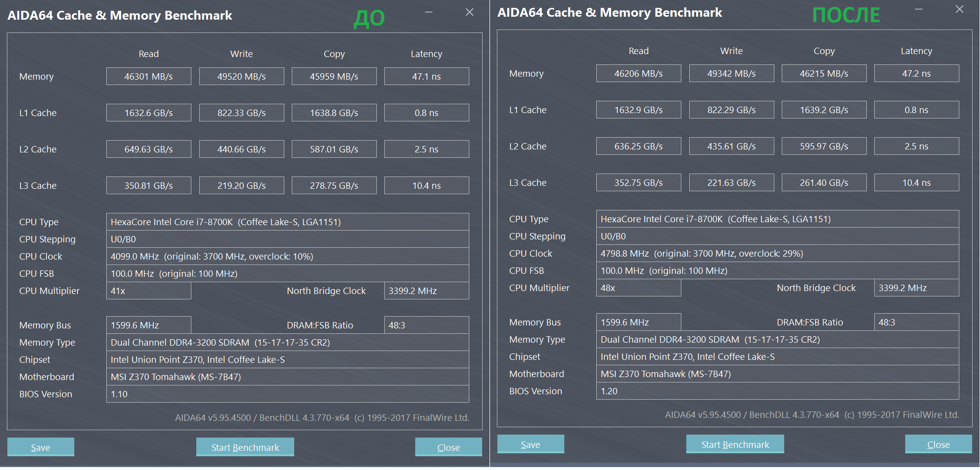This screenshot has width=980, height=470.
Task: Click the CPU Multiplier field showing 48x
Action: (x=639, y=288)
